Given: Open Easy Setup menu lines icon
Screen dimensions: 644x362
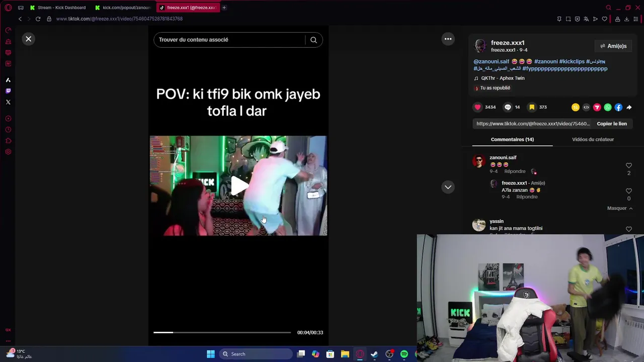Looking at the screenshot, I should 635,19.
